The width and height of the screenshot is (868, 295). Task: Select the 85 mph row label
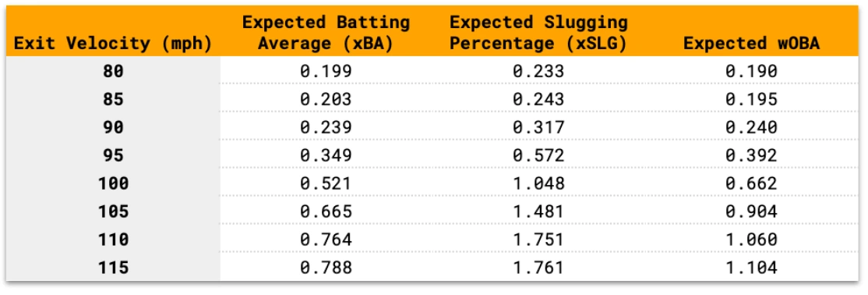click(113, 99)
